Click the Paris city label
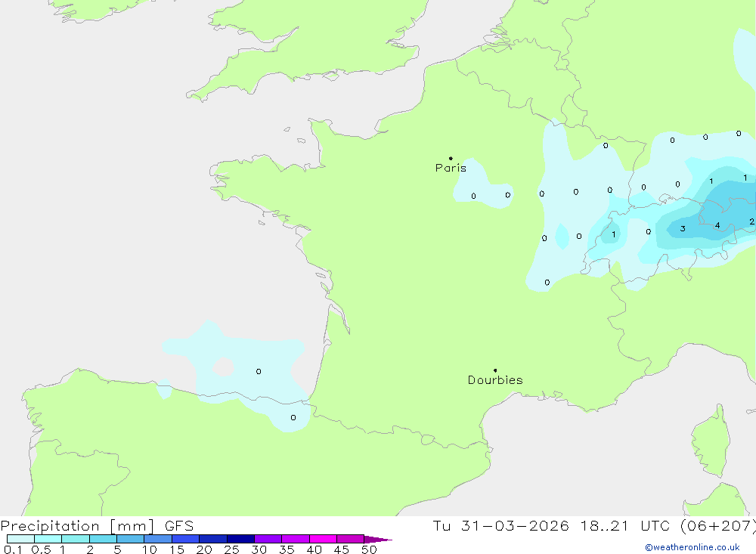The image size is (756, 554). point(451,168)
